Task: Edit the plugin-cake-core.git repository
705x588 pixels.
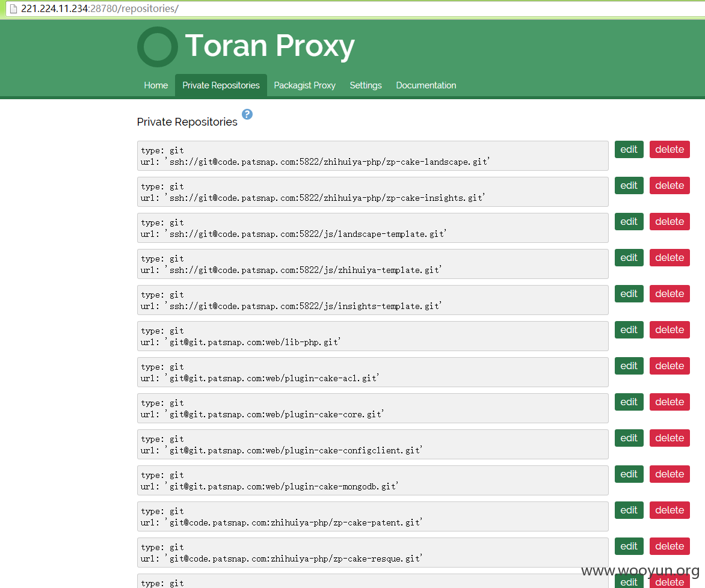Action: pos(629,402)
